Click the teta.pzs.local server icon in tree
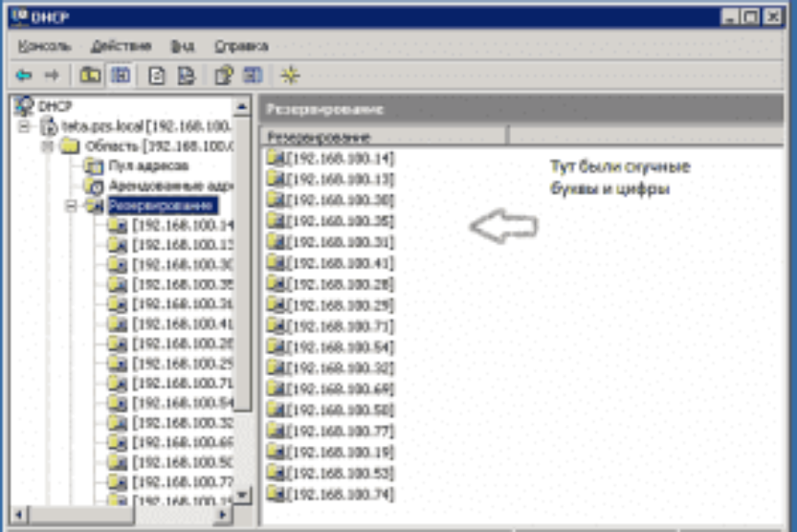 49,125
